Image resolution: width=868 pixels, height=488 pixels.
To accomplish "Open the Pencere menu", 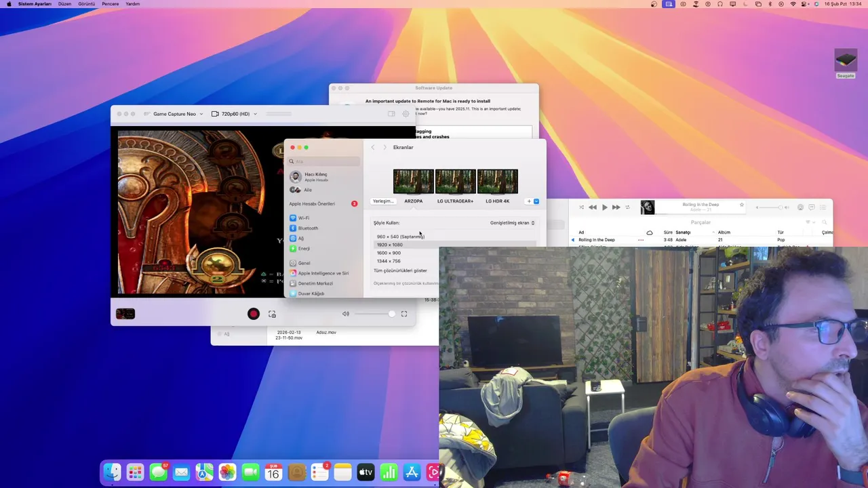I will [111, 4].
